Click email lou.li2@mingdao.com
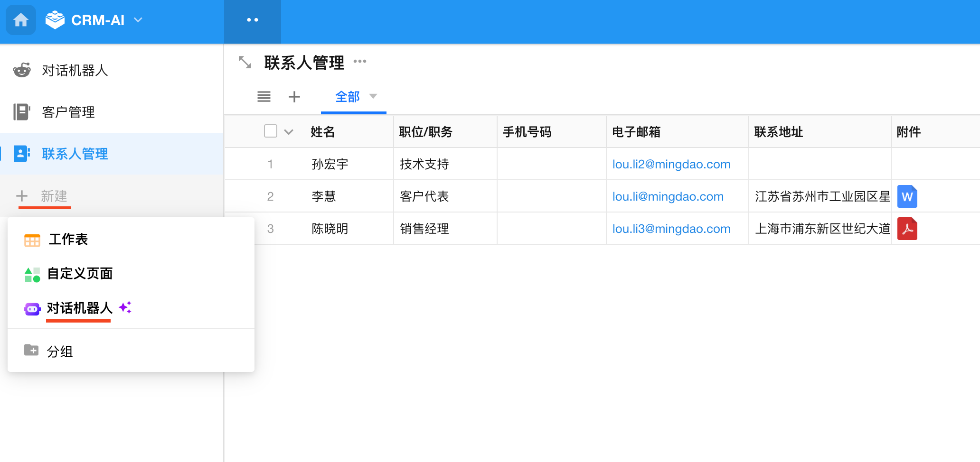This screenshot has height=462, width=980. [671, 164]
